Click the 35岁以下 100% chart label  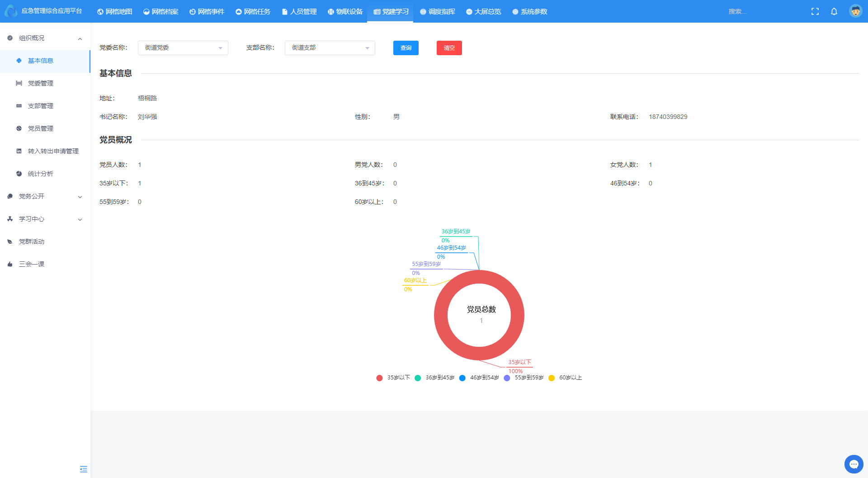[x=519, y=366]
